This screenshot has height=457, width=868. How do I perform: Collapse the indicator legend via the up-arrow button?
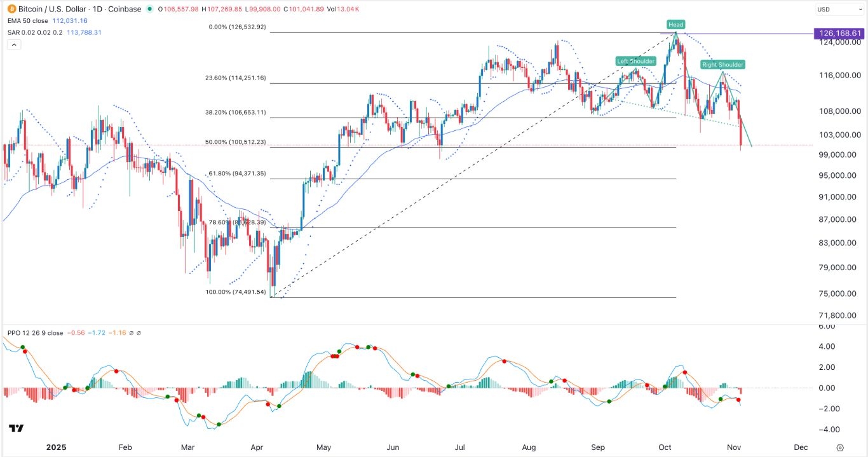[x=13, y=44]
